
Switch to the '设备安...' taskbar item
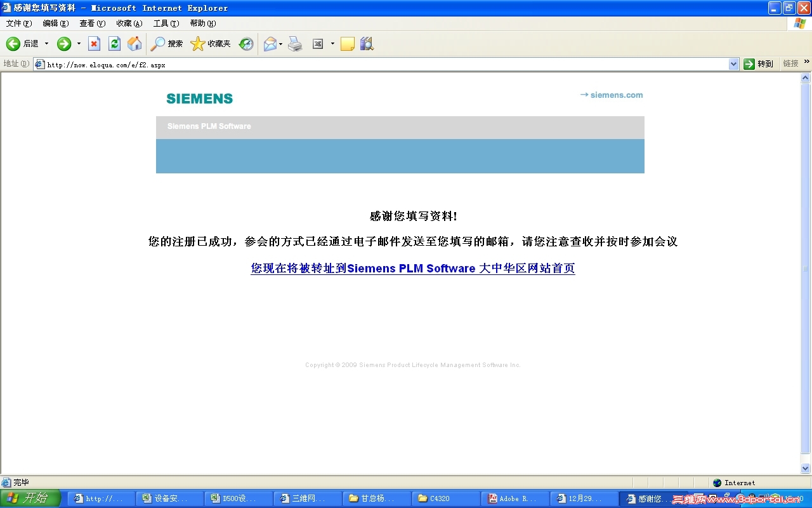[x=171, y=498]
